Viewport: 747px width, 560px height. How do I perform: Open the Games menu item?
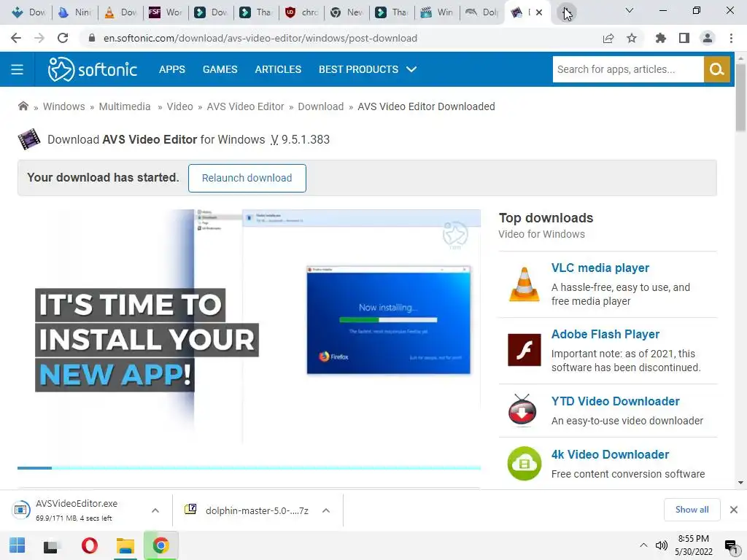click(x=220, y=69)
